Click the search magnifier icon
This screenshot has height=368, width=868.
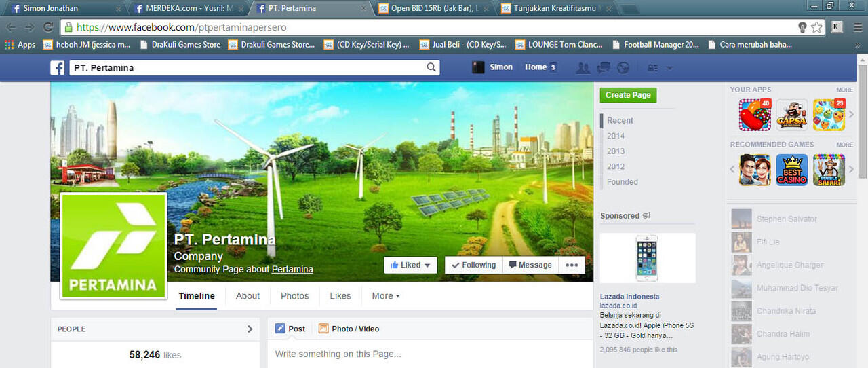[431, 67]
